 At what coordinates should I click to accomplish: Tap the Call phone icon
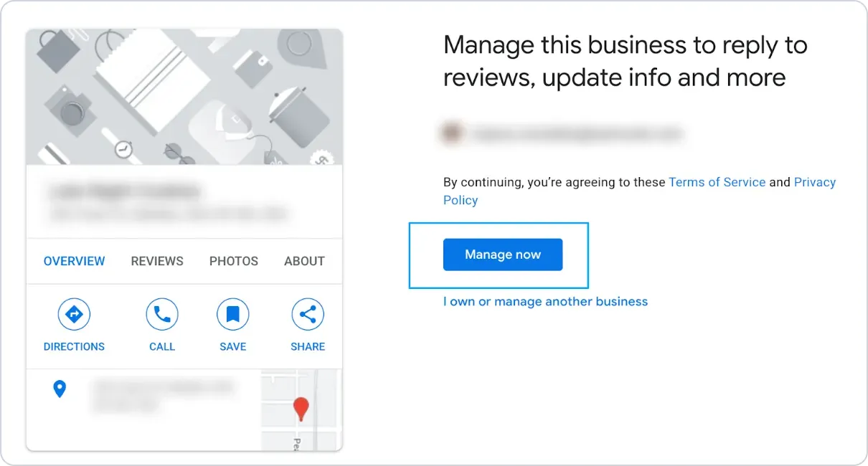click(x=162, y=315)
